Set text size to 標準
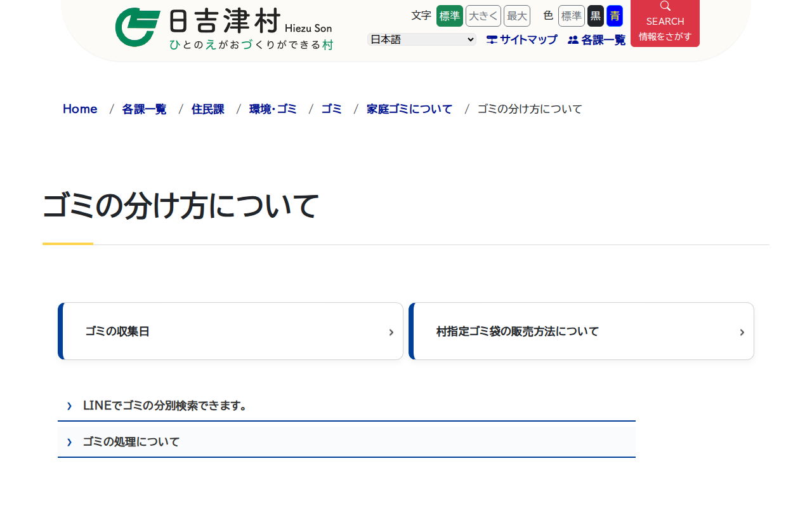The height and width of the screenshot is (508, 812). click(450, 16)
